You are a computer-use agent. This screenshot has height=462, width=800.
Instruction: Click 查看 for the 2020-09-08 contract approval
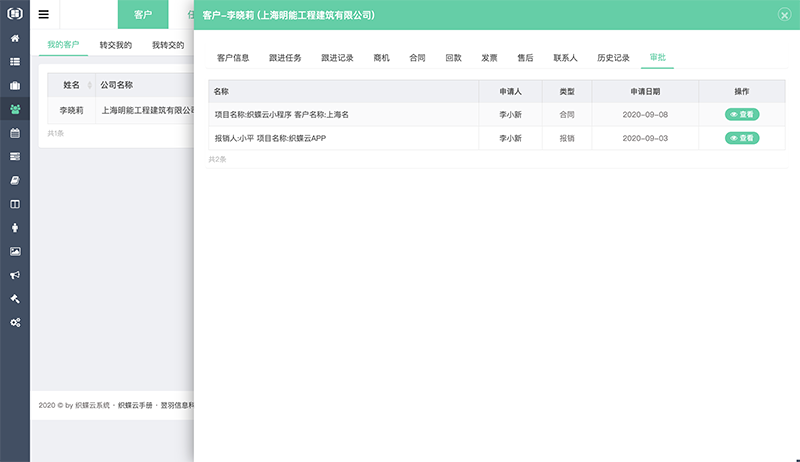pyautogui.click(x=742, y=115)
